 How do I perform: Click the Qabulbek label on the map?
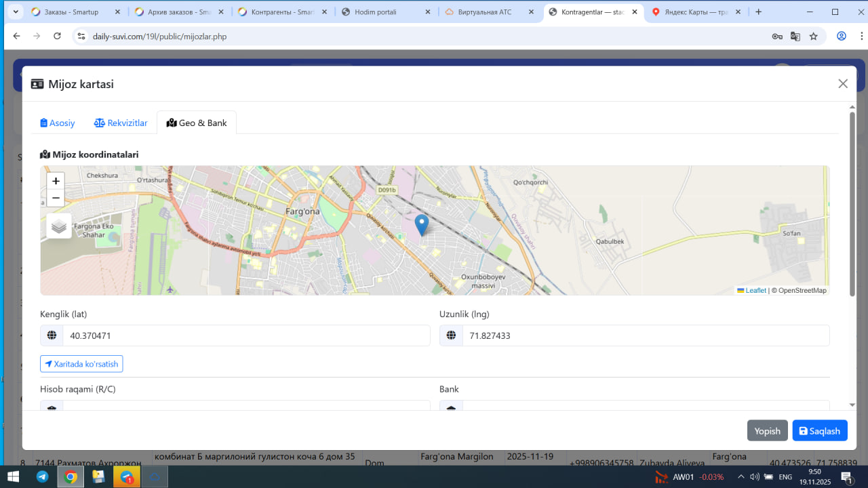coord(609,241)
